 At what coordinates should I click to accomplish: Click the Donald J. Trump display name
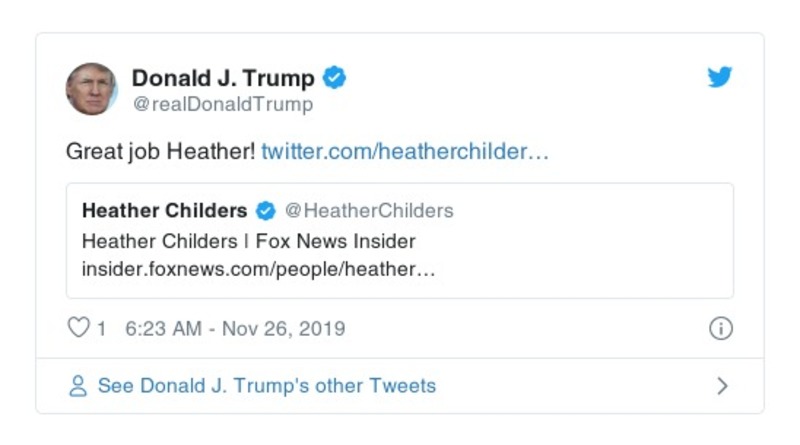(223, 78)
